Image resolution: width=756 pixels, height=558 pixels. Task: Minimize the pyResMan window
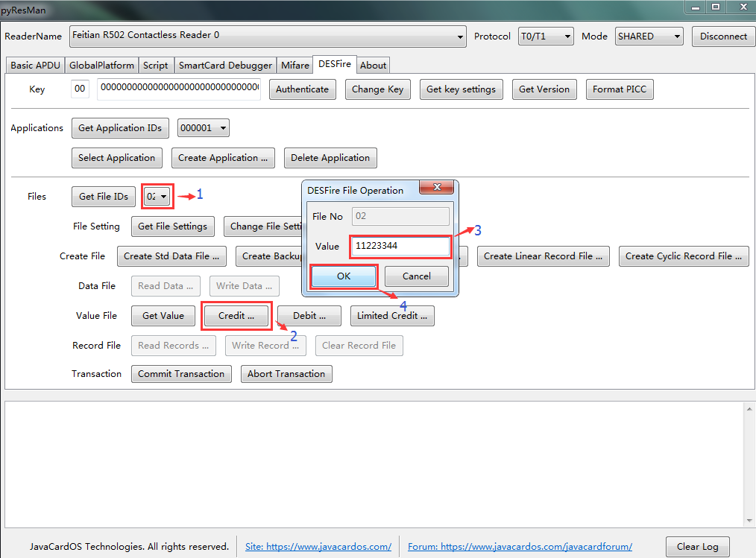(x=696, y=7)
